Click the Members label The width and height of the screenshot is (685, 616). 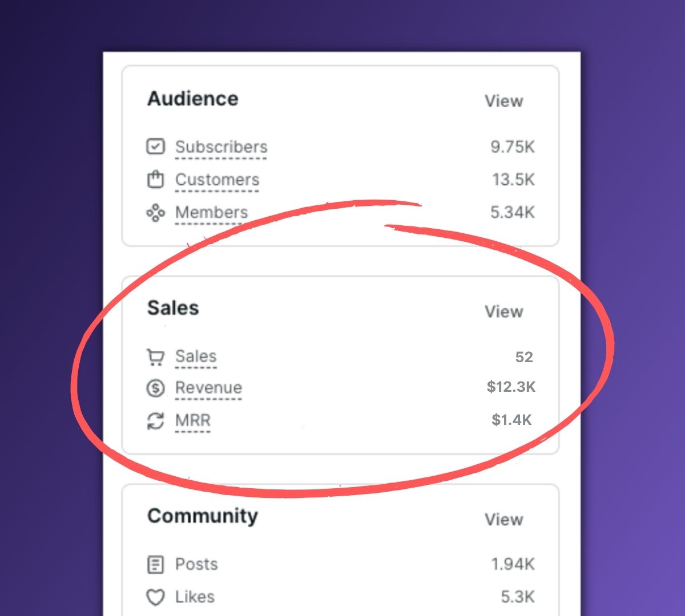click(x=211, y=212)
